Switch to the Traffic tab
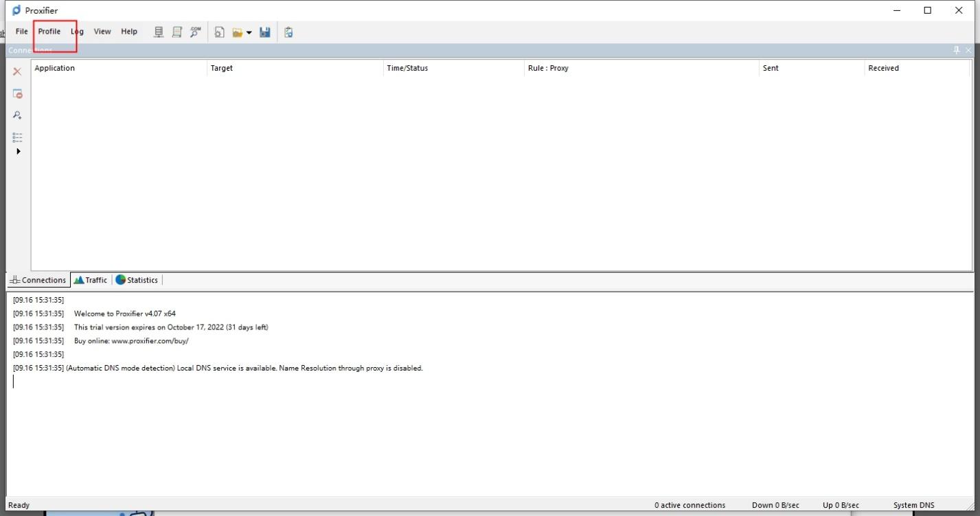Viewport: 980px width, 516px height. pyautogui.click(x=90, y=279)
